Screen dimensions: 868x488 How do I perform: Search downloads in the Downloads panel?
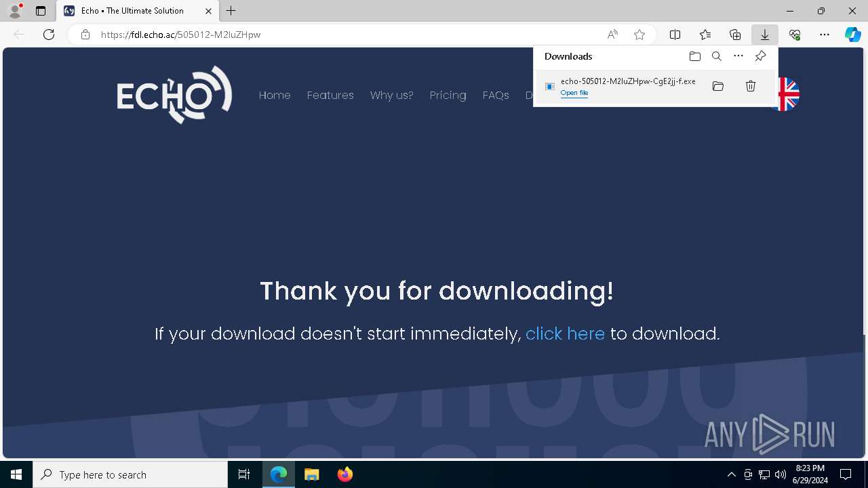tap(717, 56)
